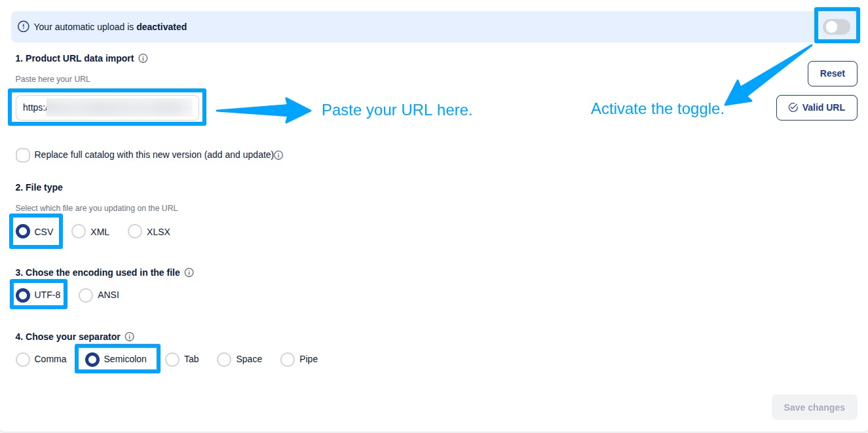Open info icon after Replace full catalog text
Screen dimensions: 868x433
[278, 155]
